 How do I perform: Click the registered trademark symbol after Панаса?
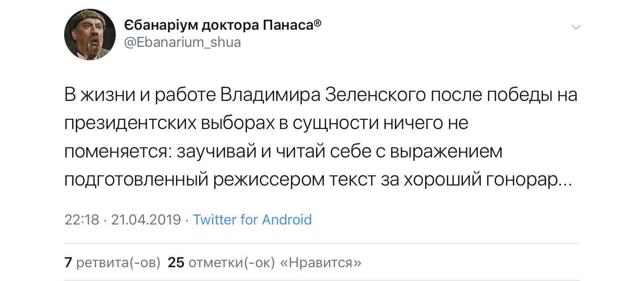pos(318,23)
